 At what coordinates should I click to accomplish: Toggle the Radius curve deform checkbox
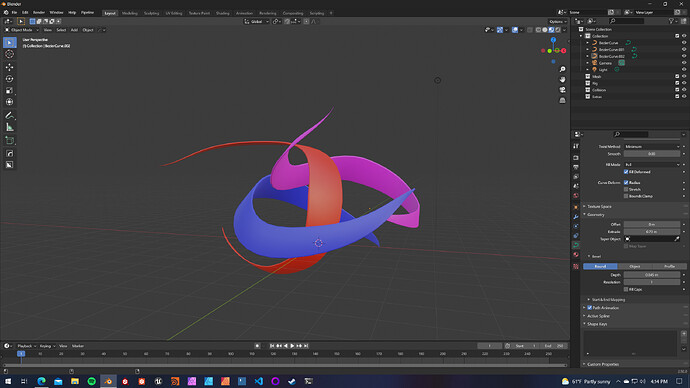[626, 183]
